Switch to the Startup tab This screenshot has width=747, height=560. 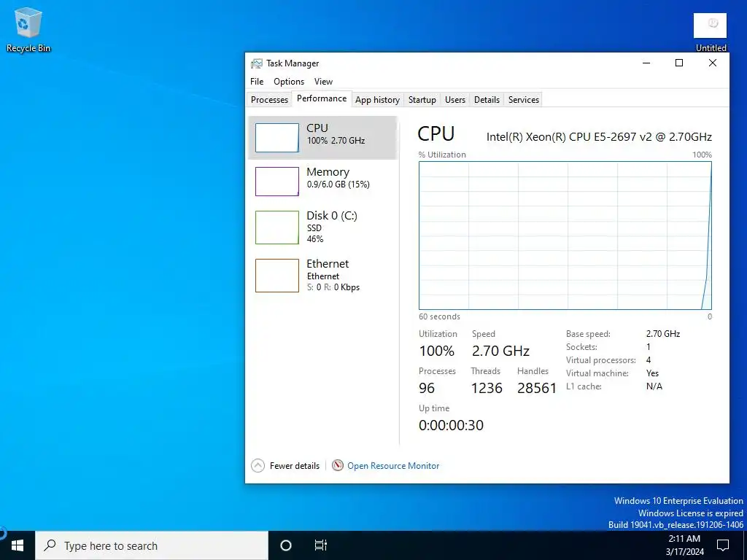click(422, 99)
